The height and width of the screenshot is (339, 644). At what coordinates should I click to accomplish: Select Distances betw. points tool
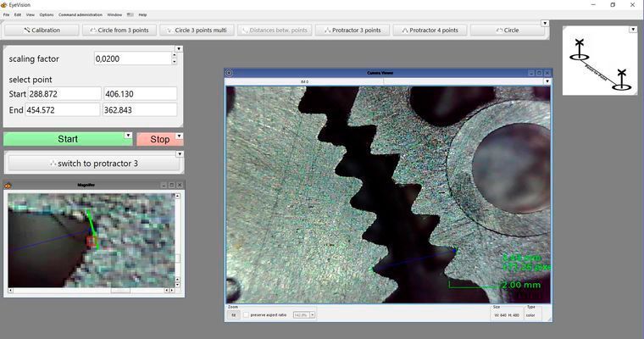(x=275, y=30)
